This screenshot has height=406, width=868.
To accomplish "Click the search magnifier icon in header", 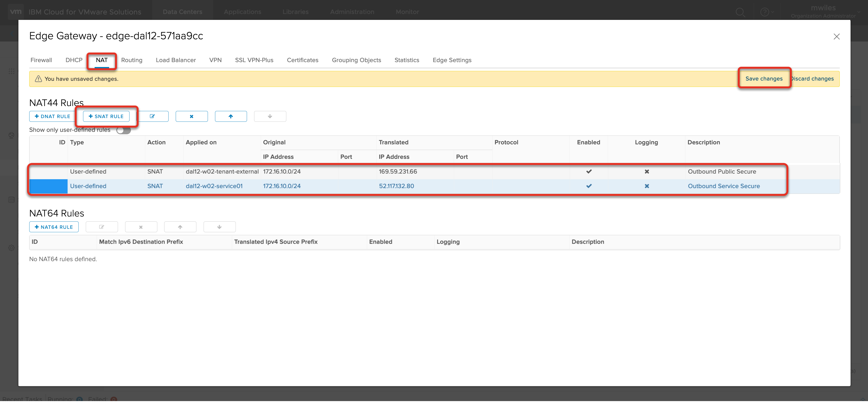I will coord(740,12).
